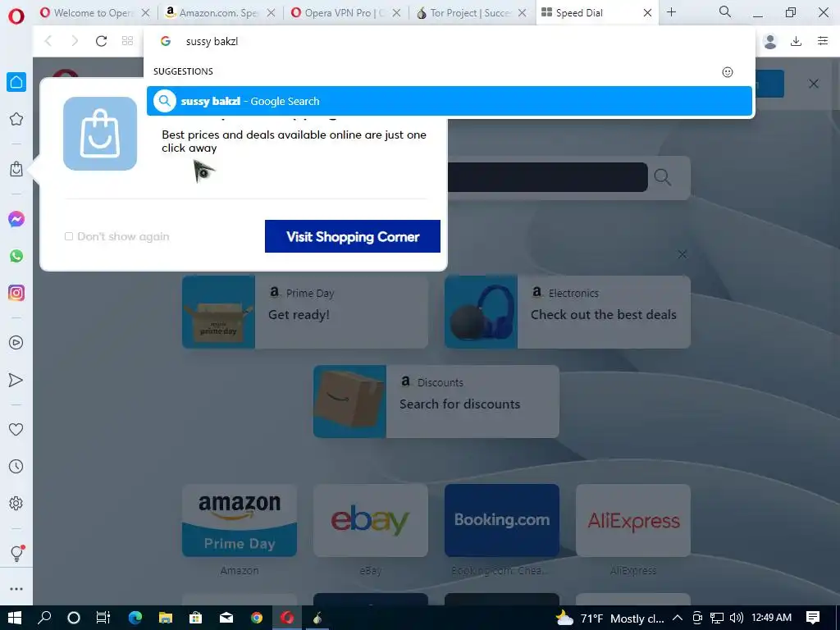Open My Flow arrow icon in sidebar
Image resolution: width=840 pixels, height=630 pixels.
[16, 380]
